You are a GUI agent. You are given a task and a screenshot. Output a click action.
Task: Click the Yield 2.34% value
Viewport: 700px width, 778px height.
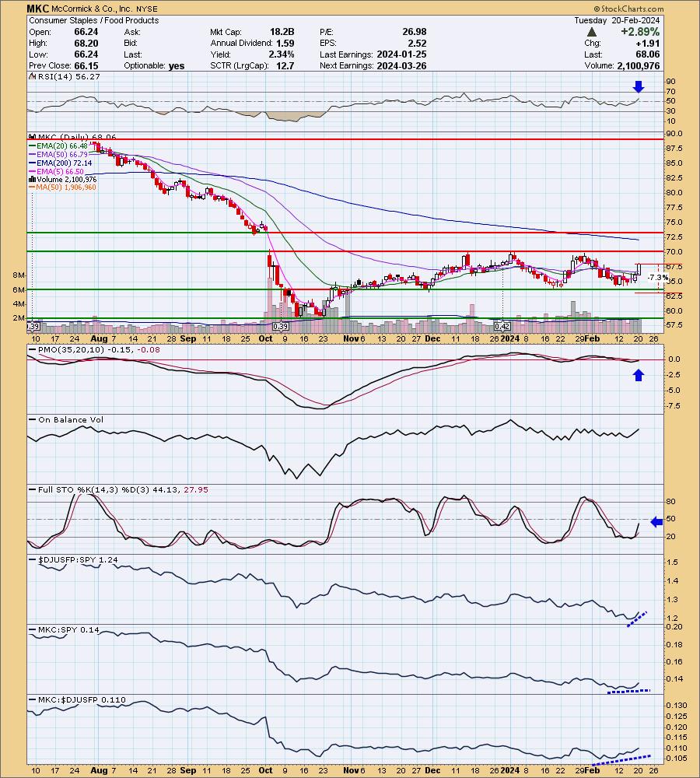coord(282,54)
